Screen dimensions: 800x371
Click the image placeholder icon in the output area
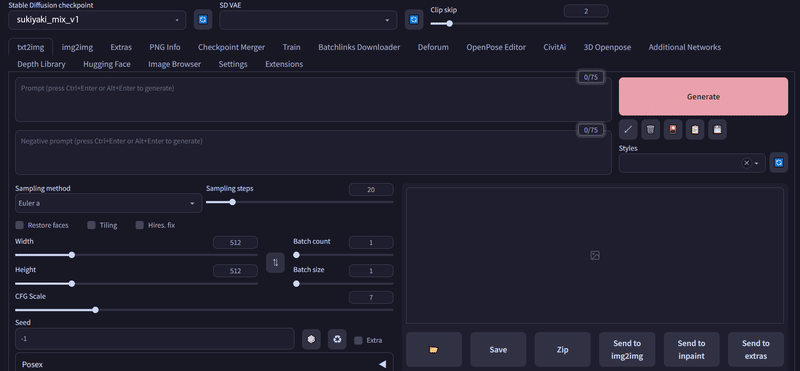tap(594, 255)
